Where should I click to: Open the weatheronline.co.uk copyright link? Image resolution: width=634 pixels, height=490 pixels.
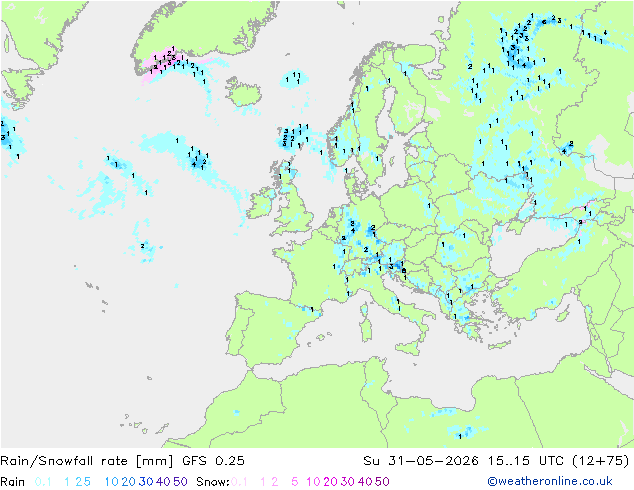pos(550,481)
